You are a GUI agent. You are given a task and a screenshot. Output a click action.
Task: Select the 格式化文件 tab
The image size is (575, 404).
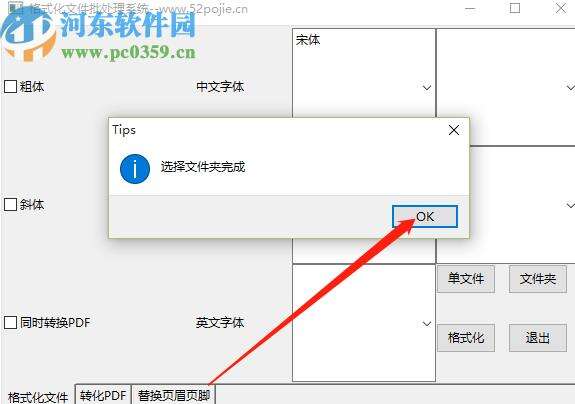[x=38, y=397]
